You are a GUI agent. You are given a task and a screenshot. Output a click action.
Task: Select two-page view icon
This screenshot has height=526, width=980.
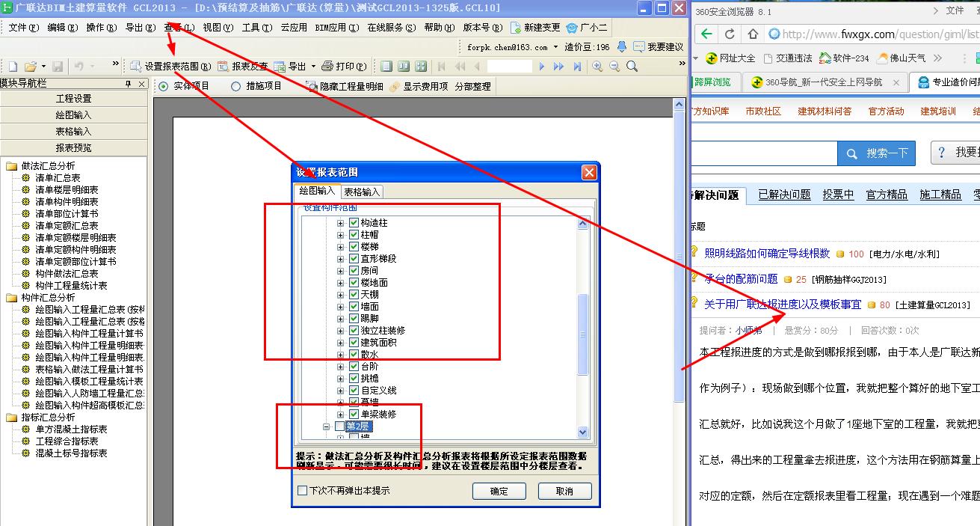pos(404,67)
